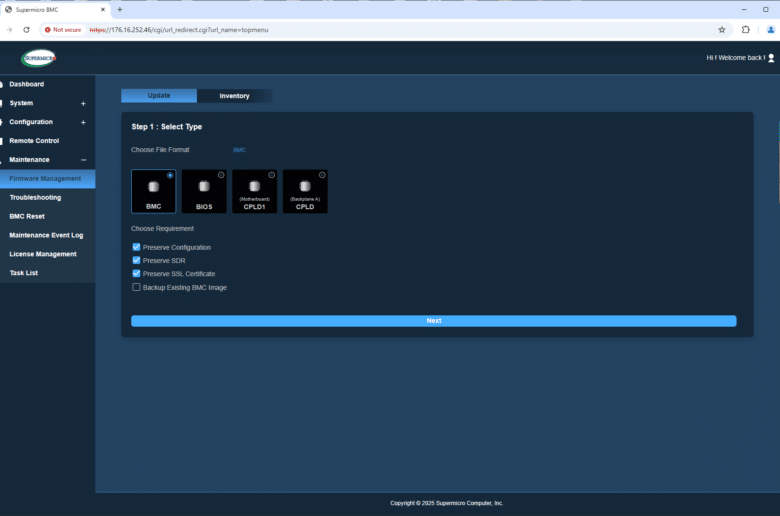The width and height of the screenshot is (780, 516).
Task: Click the System sidebar label
Action: tap(21, 103)
